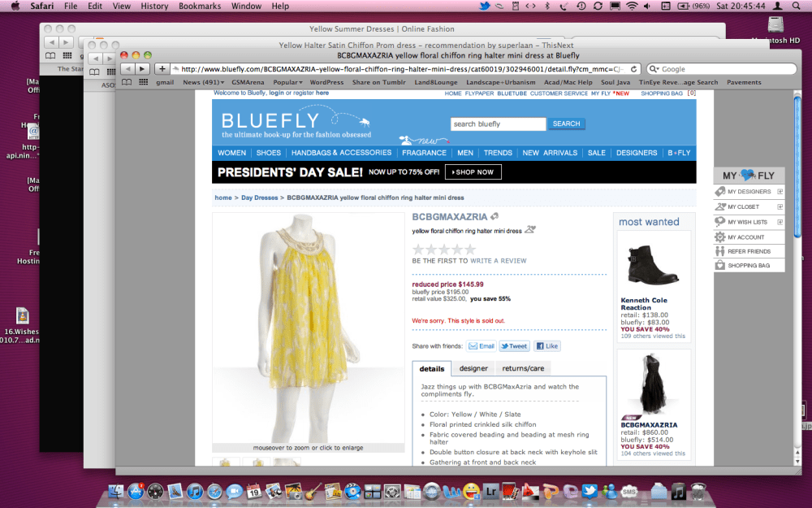This screenshot has height=508, width=812.
Task: Share by Email envelope button
Action: click(x=482, y=346)
